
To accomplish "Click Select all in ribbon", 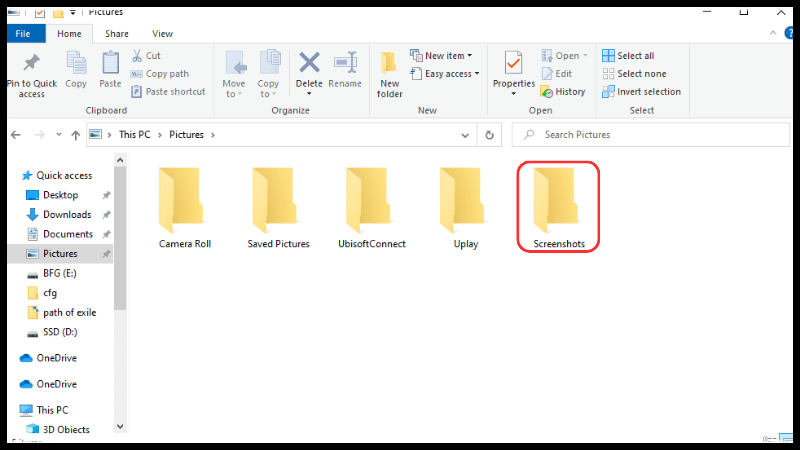I will (628, 56).
